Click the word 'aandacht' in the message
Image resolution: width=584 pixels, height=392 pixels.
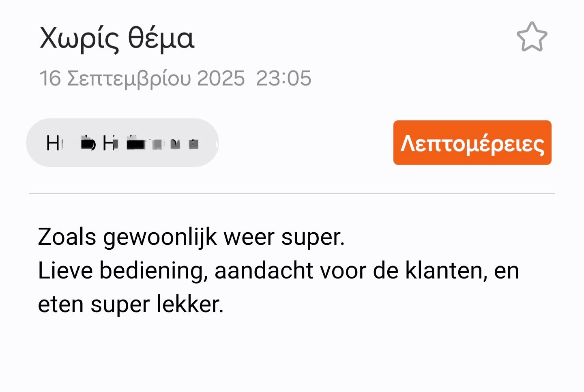tap(264, 270)
